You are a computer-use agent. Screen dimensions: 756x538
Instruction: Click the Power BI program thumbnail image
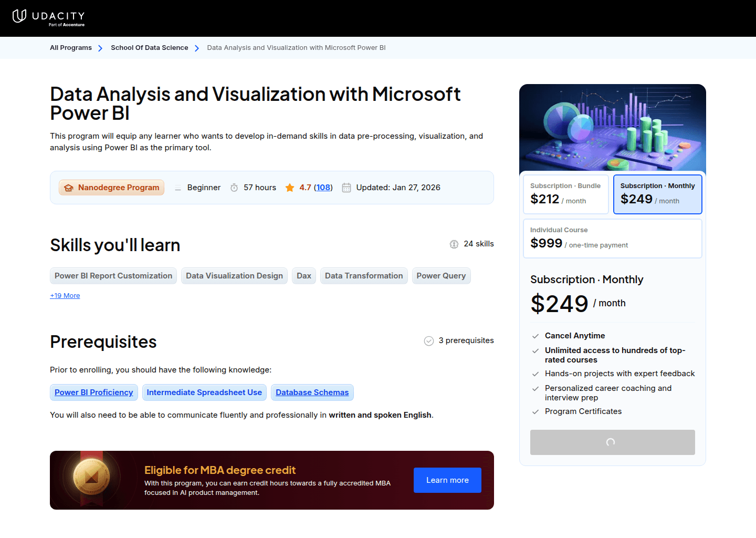point(612,128)
